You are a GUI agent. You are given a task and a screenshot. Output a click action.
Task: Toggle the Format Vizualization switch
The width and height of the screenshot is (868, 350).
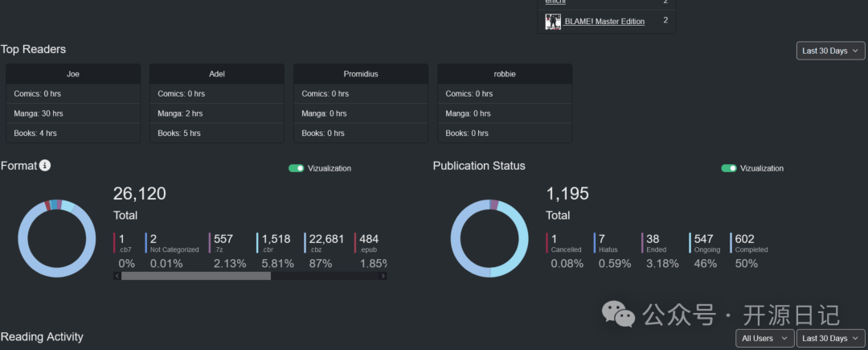[296, 168]
